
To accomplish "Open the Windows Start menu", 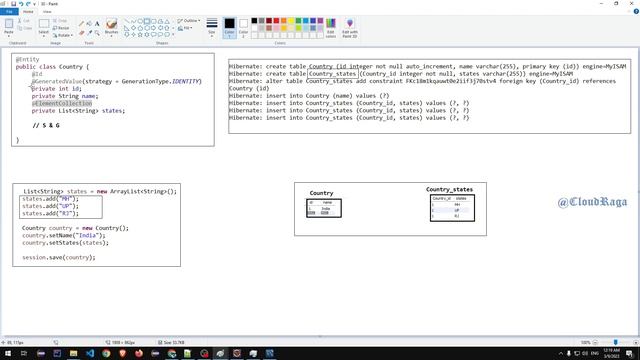I will click(7, 353).
